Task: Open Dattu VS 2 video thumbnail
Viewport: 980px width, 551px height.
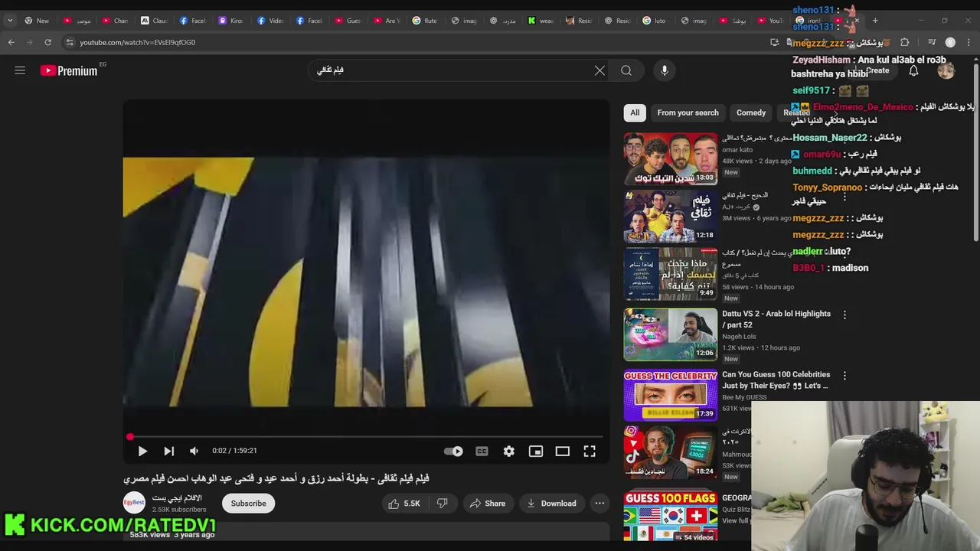Action: [x=671, y=334]
